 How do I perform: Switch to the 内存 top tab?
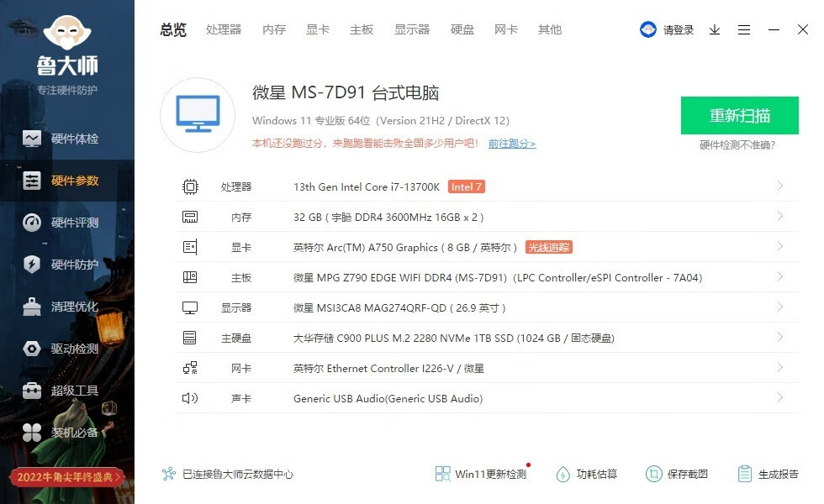274,30
